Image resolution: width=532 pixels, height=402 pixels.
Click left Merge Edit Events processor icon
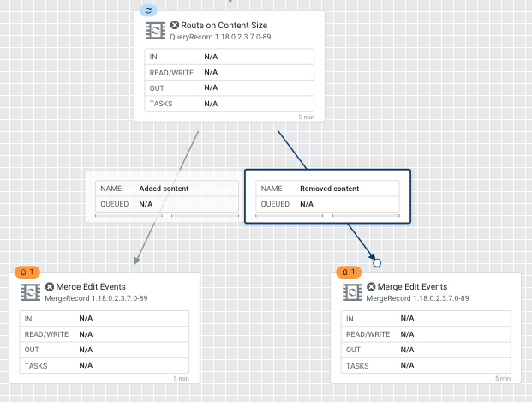tap(30, 292)
